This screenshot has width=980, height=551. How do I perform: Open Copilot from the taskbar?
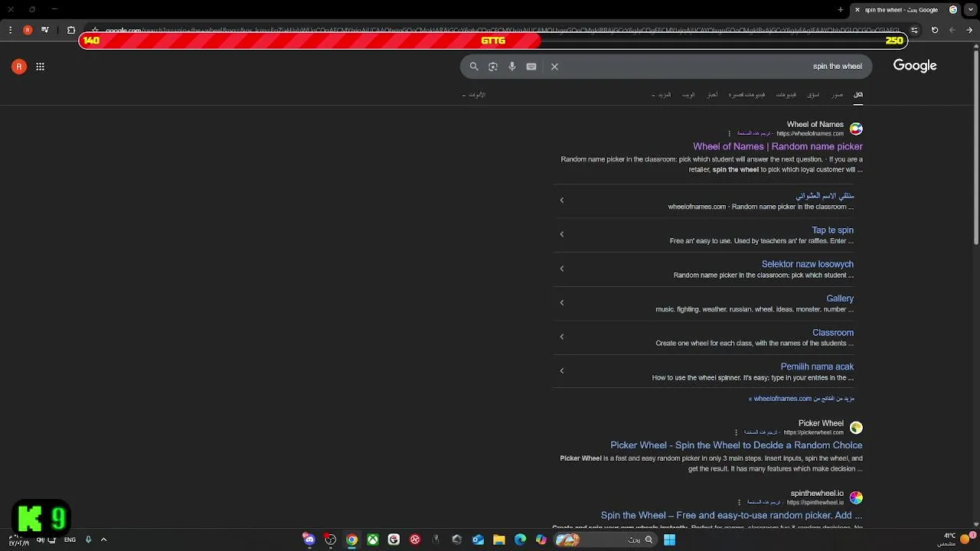541,540
